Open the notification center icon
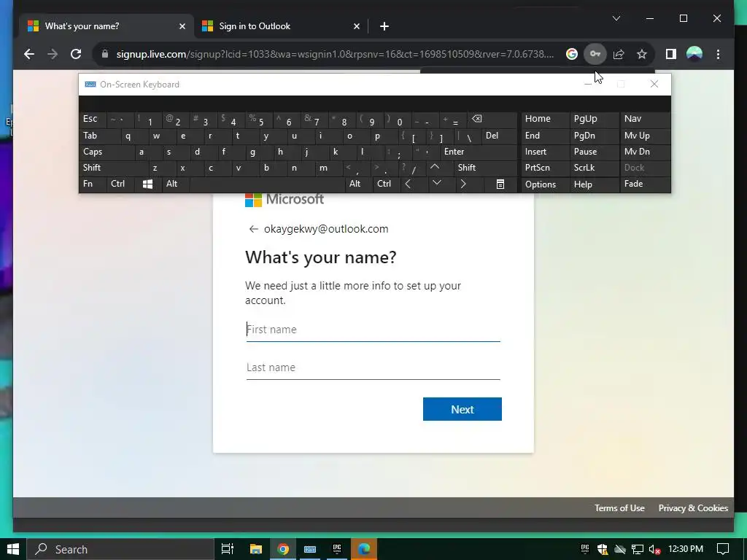747x560 pixels. point(723,549)
